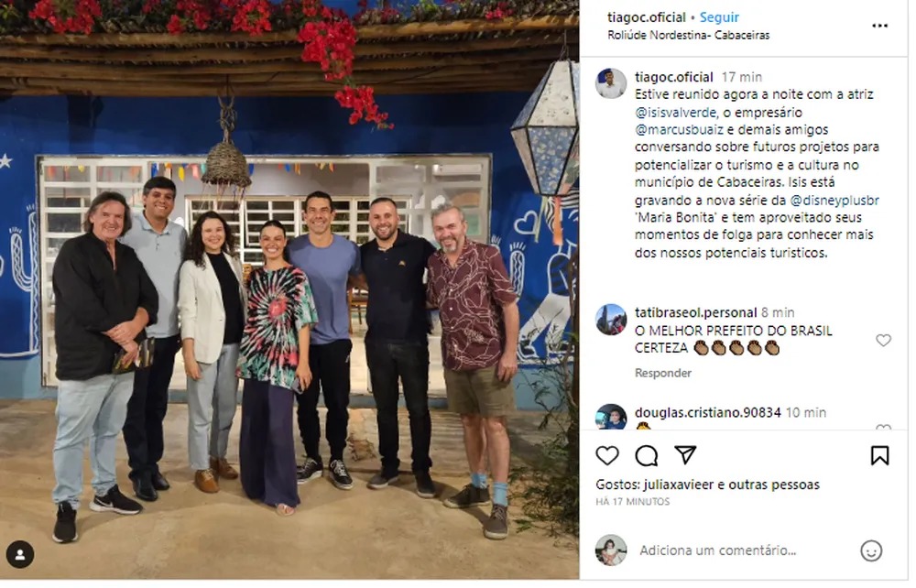Like the tatibraseol.personal comment with its heart
Screen dimensions: 916x588
pos(883,341)
